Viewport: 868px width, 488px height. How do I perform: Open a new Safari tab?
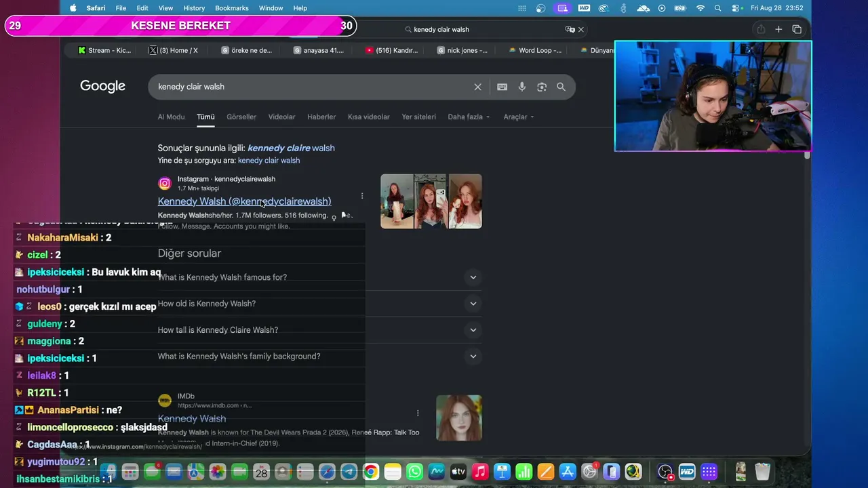(778, 29)
